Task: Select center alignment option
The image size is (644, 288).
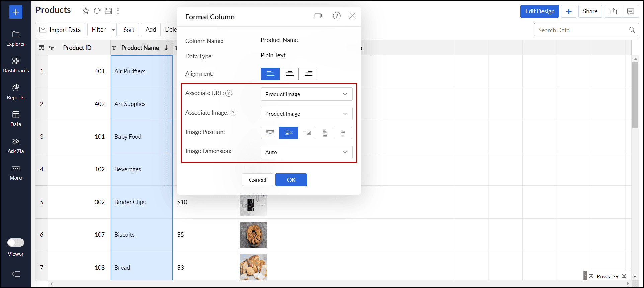Action: point(289,74)
